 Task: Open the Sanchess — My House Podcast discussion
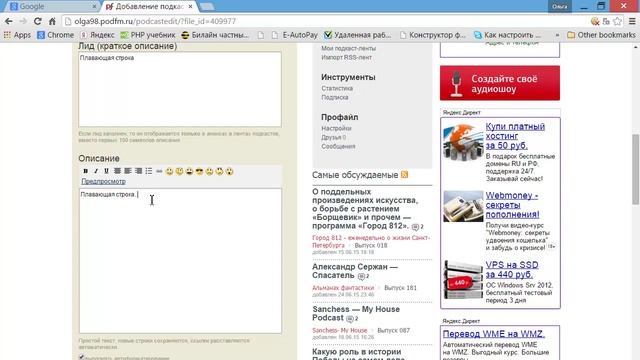(356, 313)
